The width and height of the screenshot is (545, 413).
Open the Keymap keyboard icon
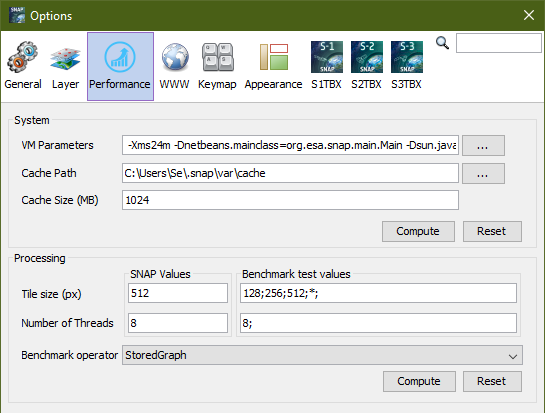[217, 66]
